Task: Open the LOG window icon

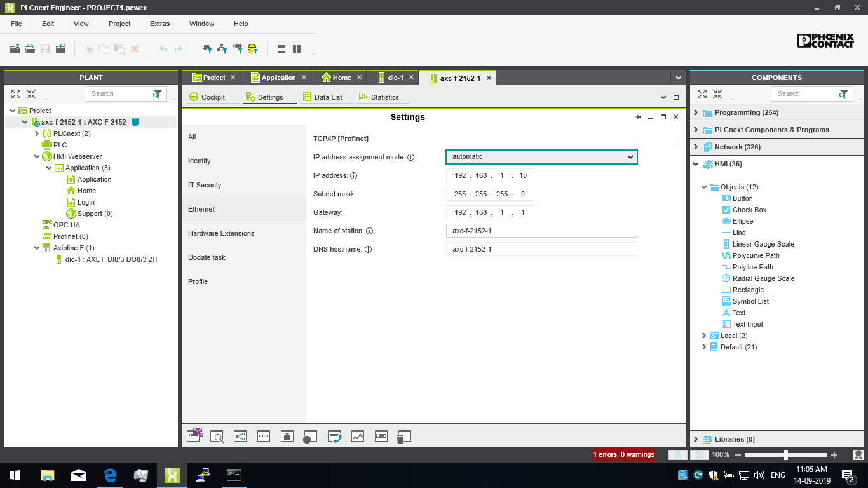Action: (x=381, y=436)
